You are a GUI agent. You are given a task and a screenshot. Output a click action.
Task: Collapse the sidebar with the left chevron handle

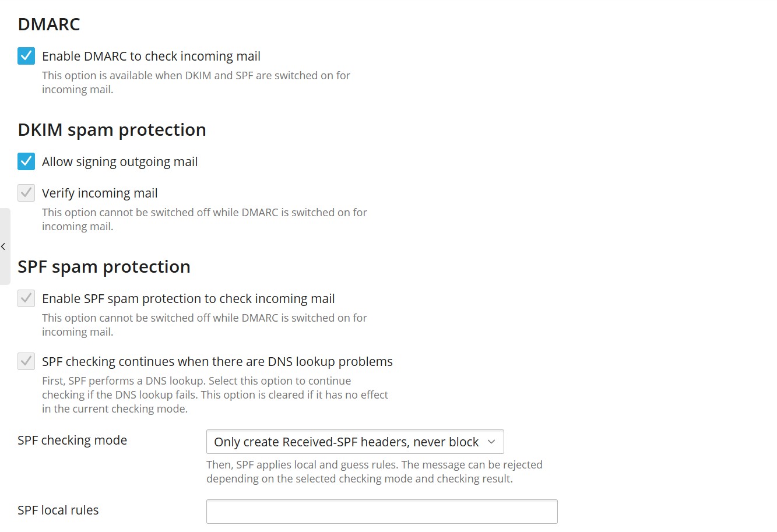3,246
